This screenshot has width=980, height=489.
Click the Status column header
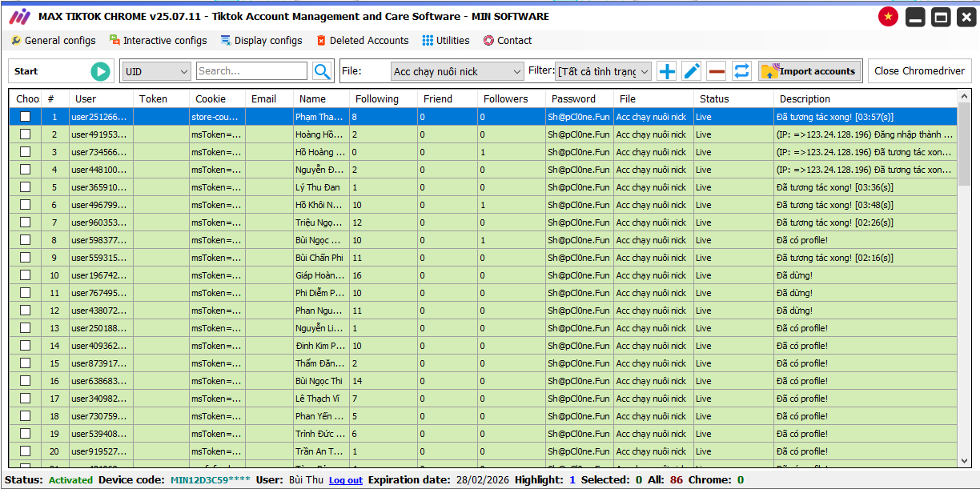click(x=734, y=99)
